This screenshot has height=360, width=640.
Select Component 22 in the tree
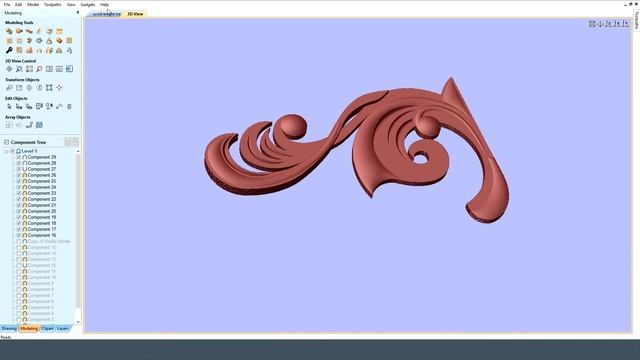(42, 199)
